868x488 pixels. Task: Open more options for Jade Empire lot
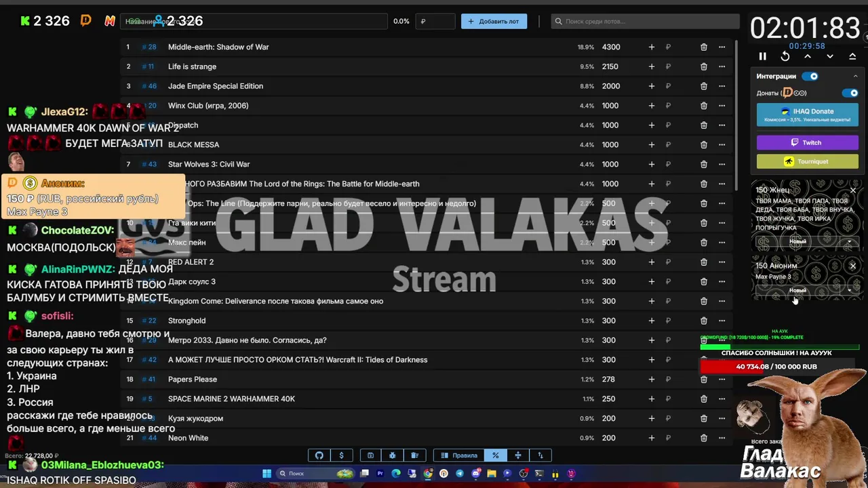pos(722,86)
